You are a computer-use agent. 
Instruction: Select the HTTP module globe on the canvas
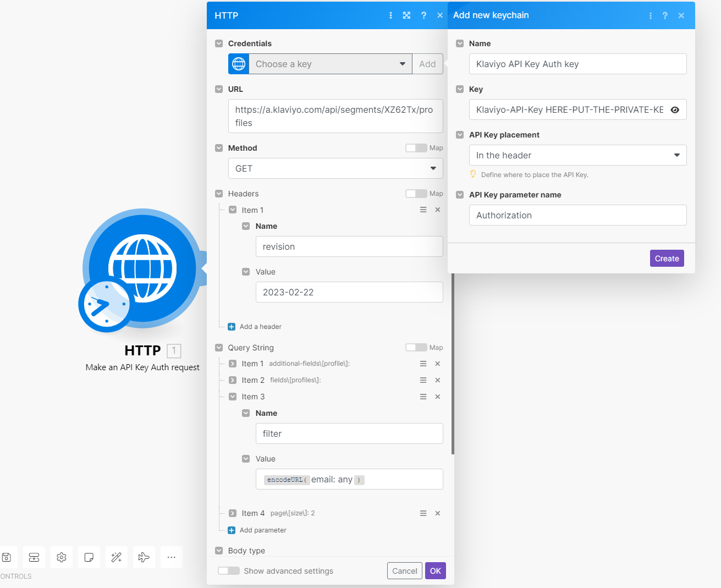tap(142, 268)
